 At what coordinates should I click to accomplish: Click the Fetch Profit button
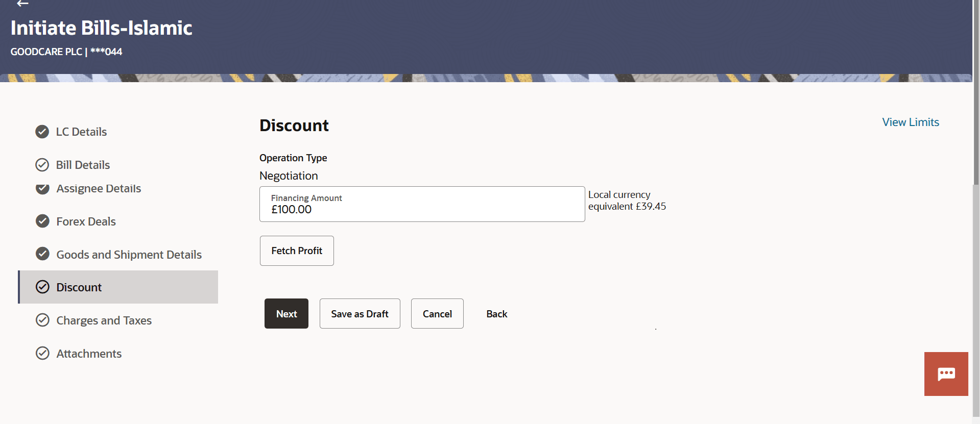tap(297, 251)
